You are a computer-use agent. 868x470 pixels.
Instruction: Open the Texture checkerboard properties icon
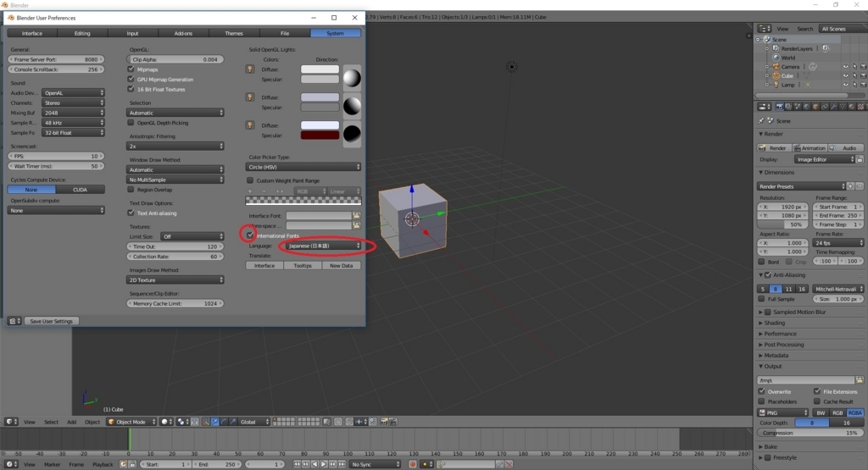point(861,107)
